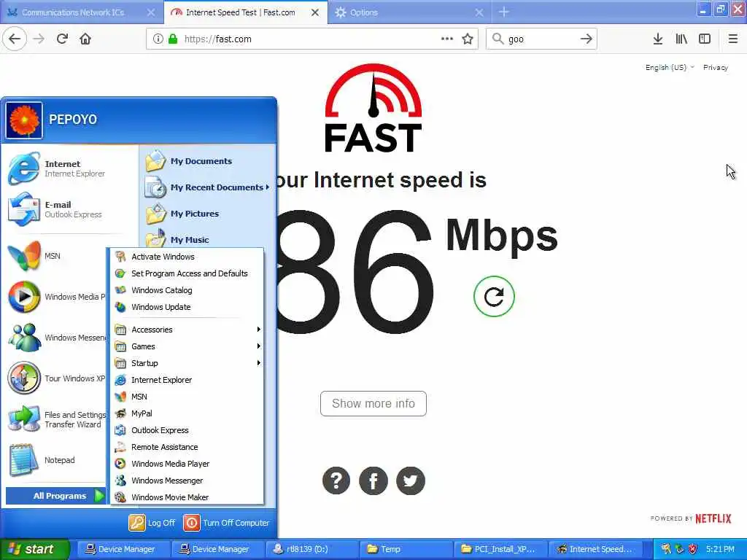
Task: Open Remote Assistance from programs list
Action: click(187, 447)
